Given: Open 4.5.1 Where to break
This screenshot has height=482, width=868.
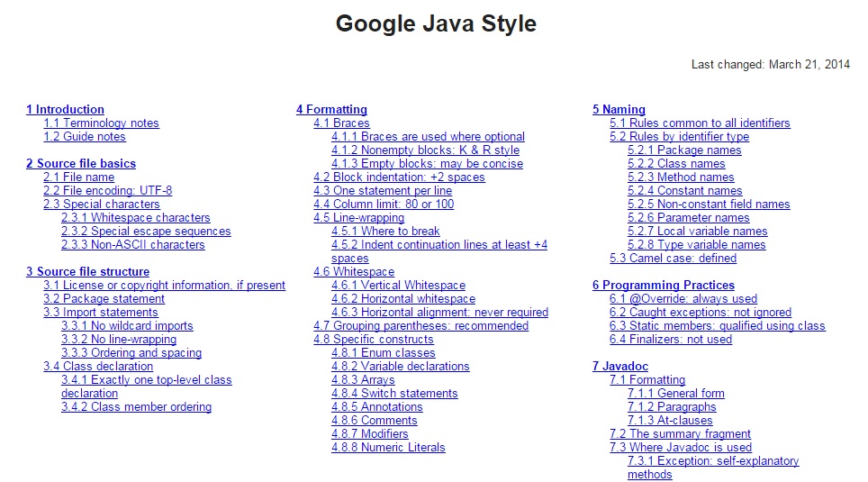Looking at the screenshot, I should [x=385, y=232].
